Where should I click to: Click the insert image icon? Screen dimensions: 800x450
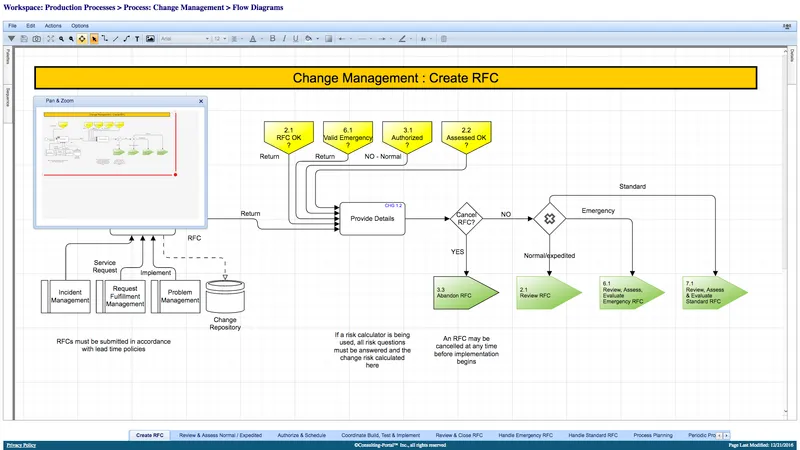150,39
